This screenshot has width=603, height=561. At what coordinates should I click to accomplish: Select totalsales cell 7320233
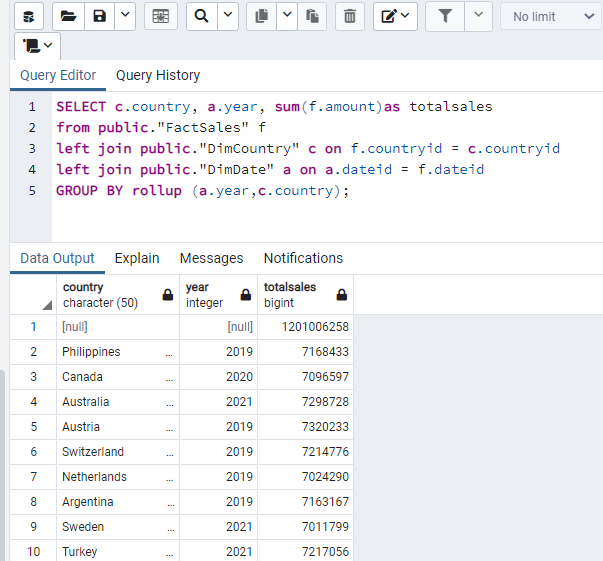pyautogui.click(x=305, y=427)
